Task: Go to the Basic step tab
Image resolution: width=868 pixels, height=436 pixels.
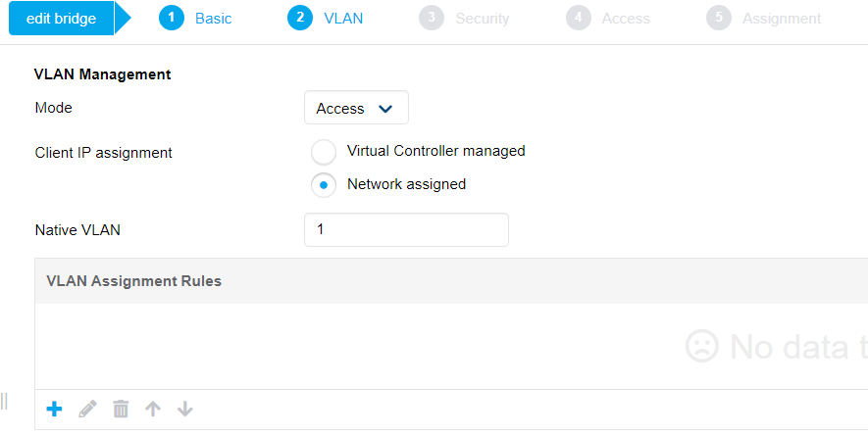Action: (213, 19)
